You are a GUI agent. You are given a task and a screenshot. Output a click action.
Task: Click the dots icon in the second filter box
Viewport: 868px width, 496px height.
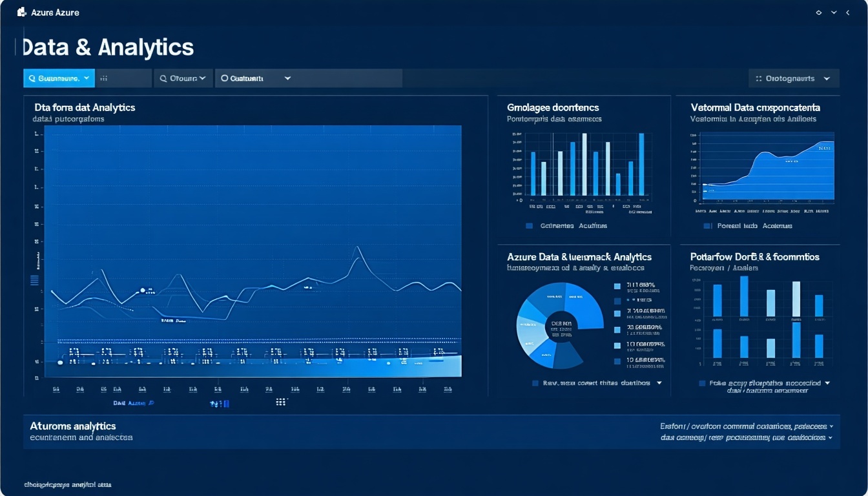point(104,78)
